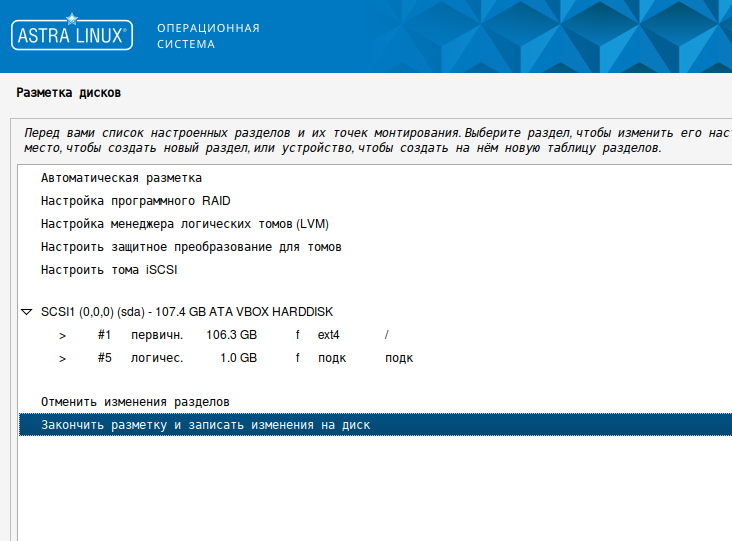
Task: Choose Настроить защитное преобразование для томов
Action: 191,247
